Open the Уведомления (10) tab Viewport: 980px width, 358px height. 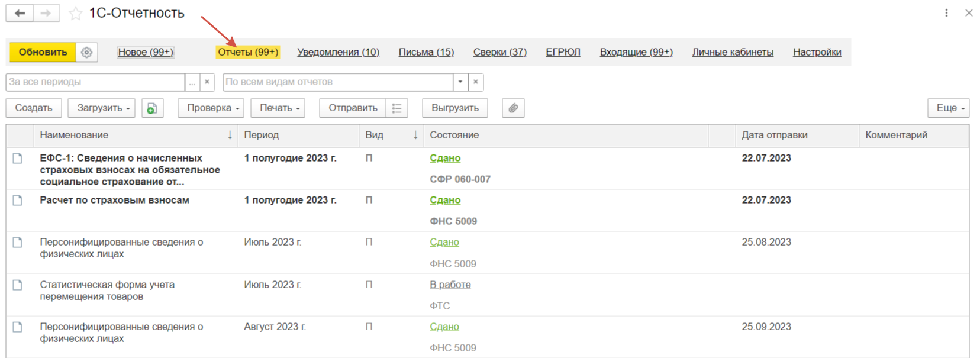pos(338,52)
